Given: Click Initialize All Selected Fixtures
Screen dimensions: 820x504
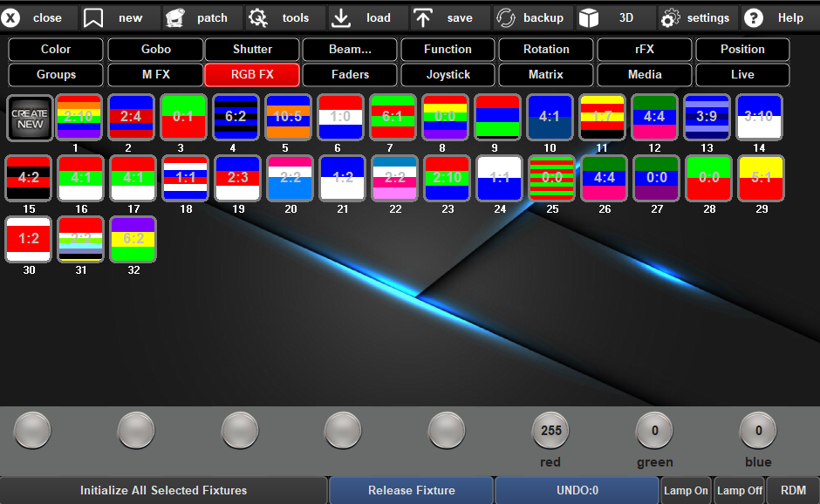Looking at the screenshot, I should pyautogui.click(x=164, y=491).
